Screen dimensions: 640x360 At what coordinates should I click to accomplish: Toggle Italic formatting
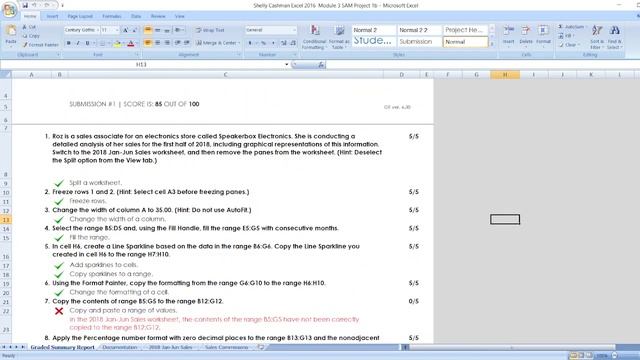point(78,43)
